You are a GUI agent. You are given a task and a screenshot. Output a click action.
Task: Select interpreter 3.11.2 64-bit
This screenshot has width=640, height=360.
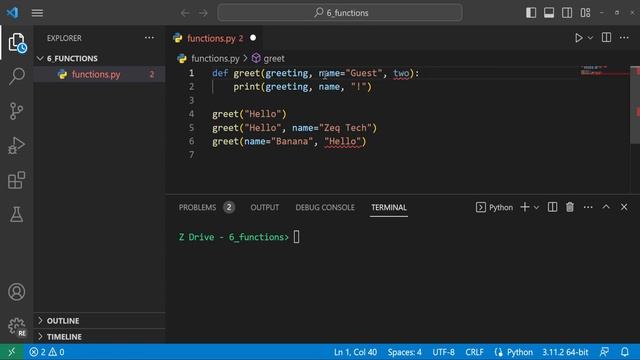point(565,352)
